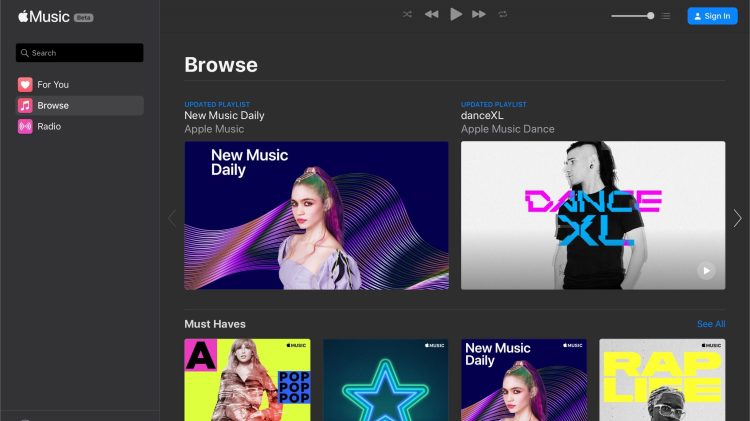Click the Sign In button
This screenshot has width=750, height=421.
(x=712, y=16)
